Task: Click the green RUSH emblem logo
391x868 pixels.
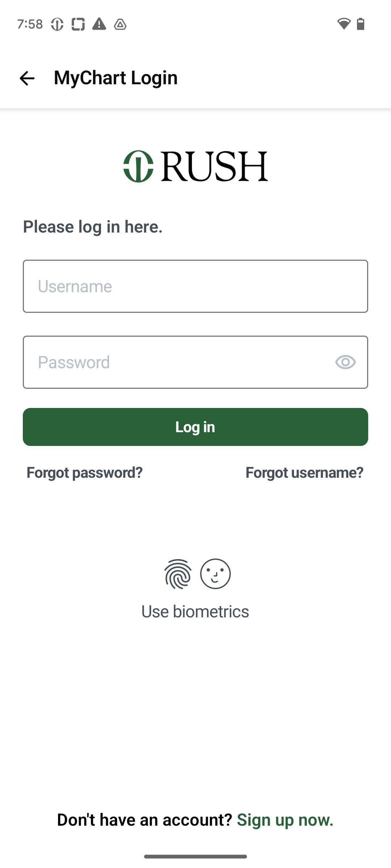Action: [138, 166]
